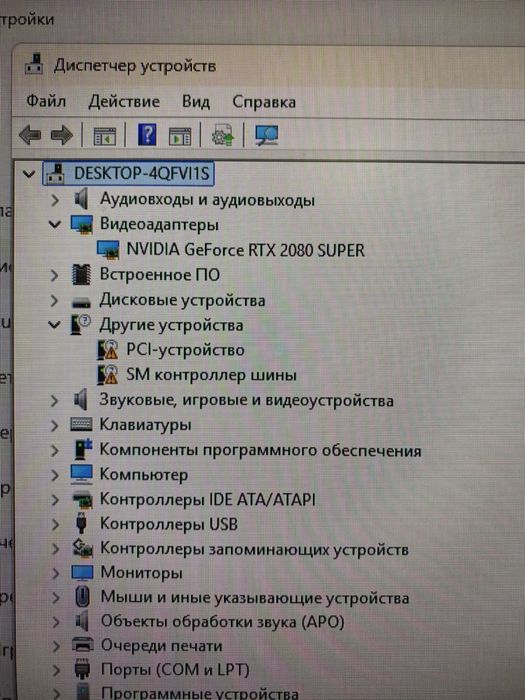
Task: Expand Аудиовходы и аудиовыходы chevron
Action: pos(55,200)
